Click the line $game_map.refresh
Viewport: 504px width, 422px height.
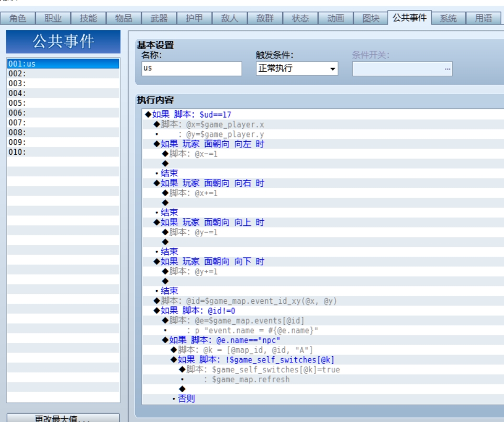click(323, 379)
